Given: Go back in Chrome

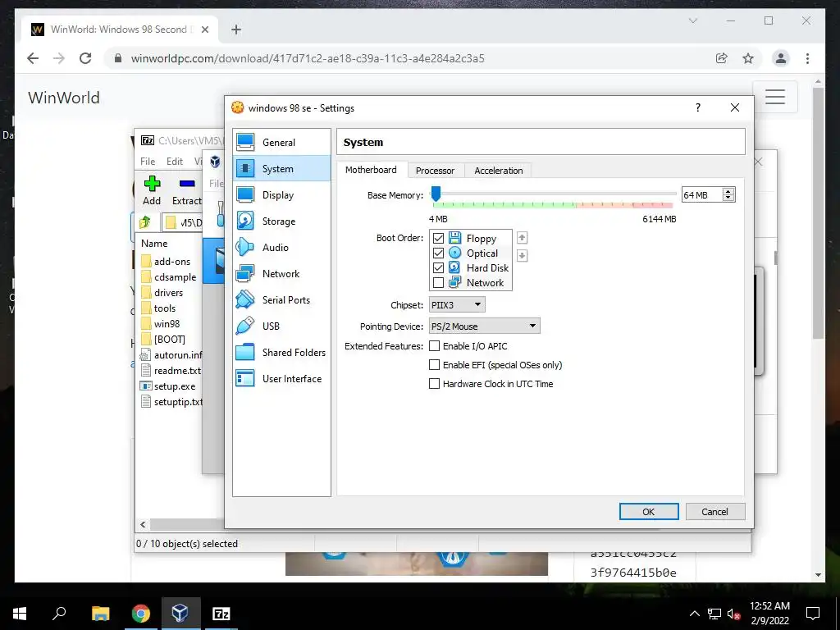Looking at the screenshot, I should pos(33,58).
